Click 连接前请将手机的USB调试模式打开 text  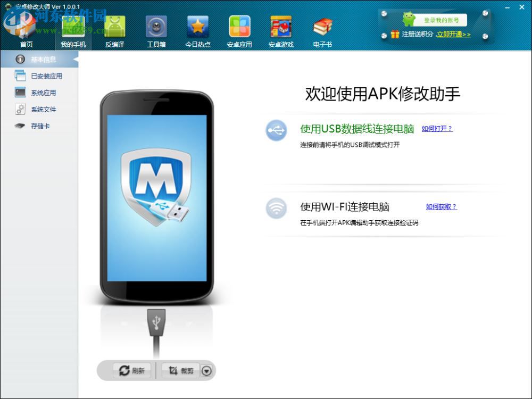pos(350,145)
